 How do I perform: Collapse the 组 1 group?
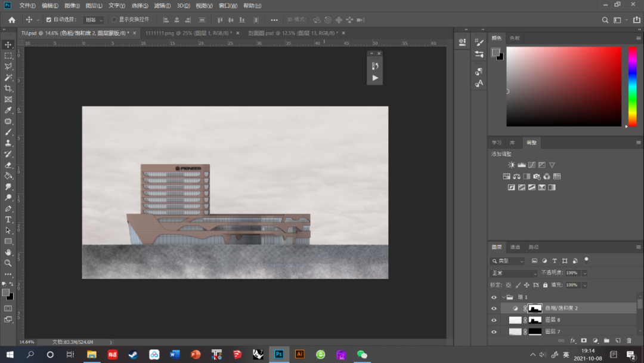point(503,297)
